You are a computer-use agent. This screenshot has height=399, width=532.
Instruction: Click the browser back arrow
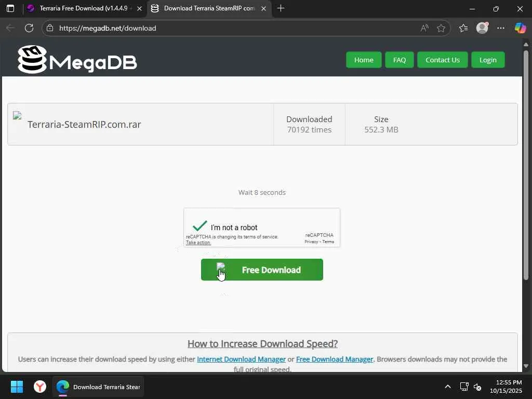pyautogui.click(x=10, y=28)
